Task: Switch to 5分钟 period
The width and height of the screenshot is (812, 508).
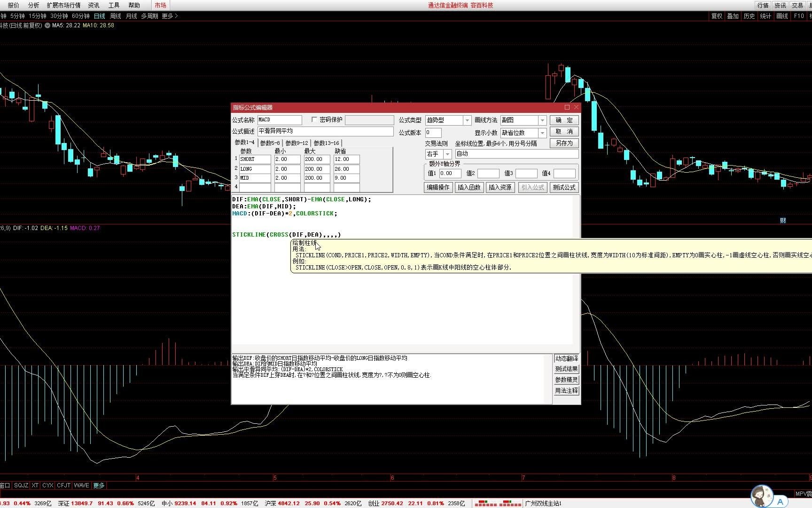Action: (18, 16)
